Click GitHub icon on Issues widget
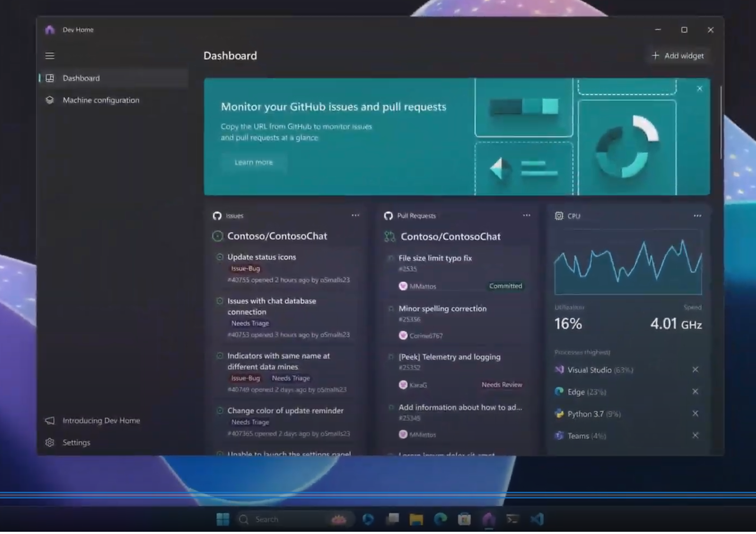The width and height of the screenshot is (756, 534). click(x=217, y=216)
